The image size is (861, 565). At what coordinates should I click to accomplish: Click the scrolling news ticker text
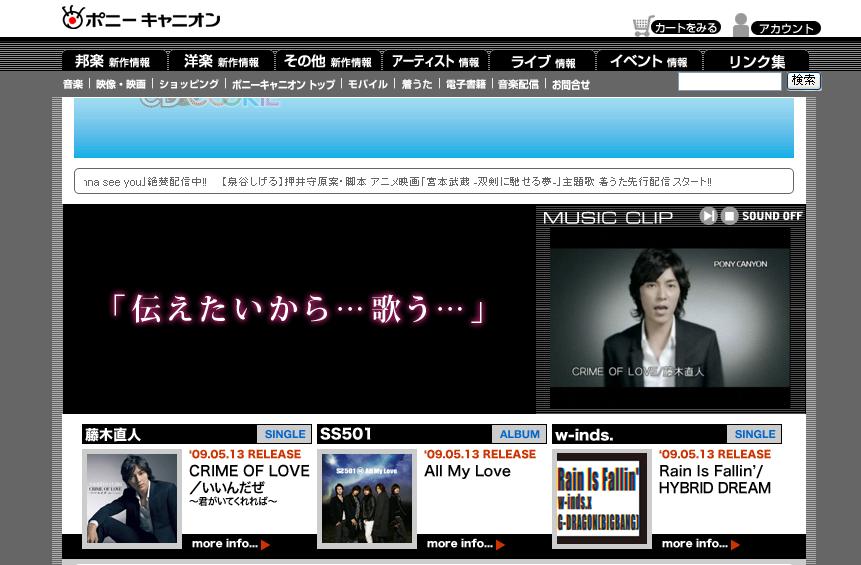(398, 182)
